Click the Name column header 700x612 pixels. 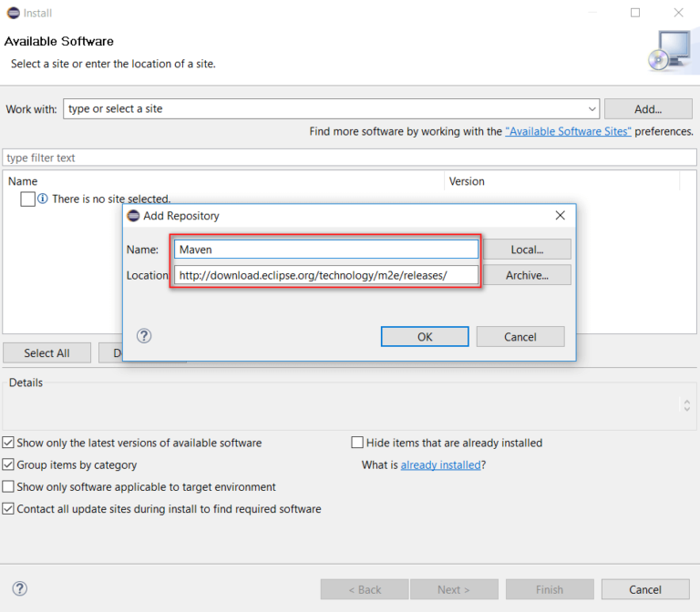click(x=23, y=181)
